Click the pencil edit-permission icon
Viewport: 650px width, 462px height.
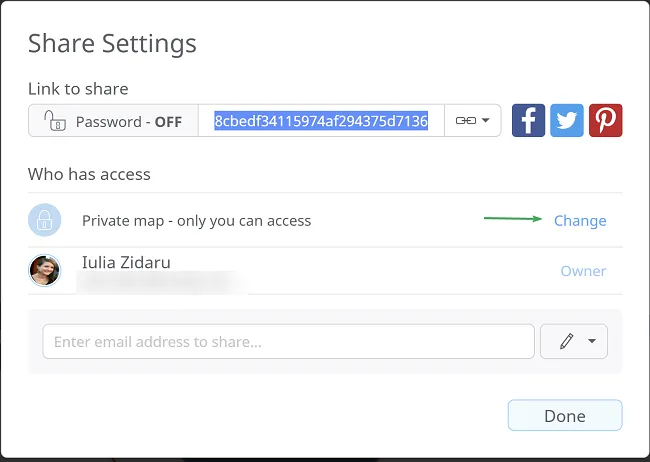click(566, 341)
